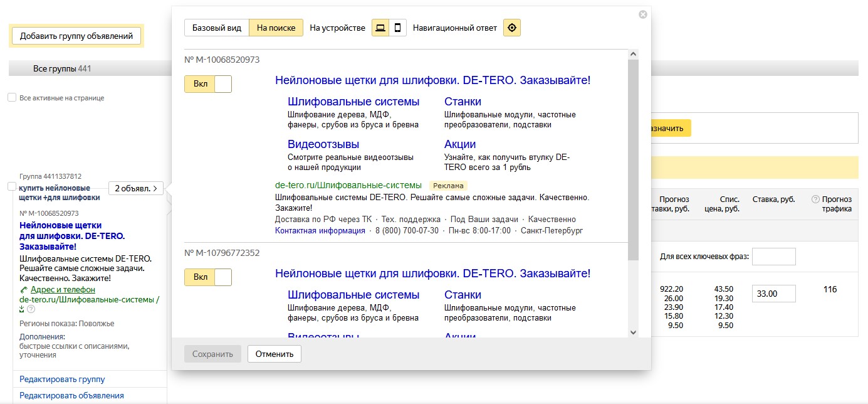Open the Все группы 441 tab
The width and height of the screenshot is (868, 404).
pos(62,68)
